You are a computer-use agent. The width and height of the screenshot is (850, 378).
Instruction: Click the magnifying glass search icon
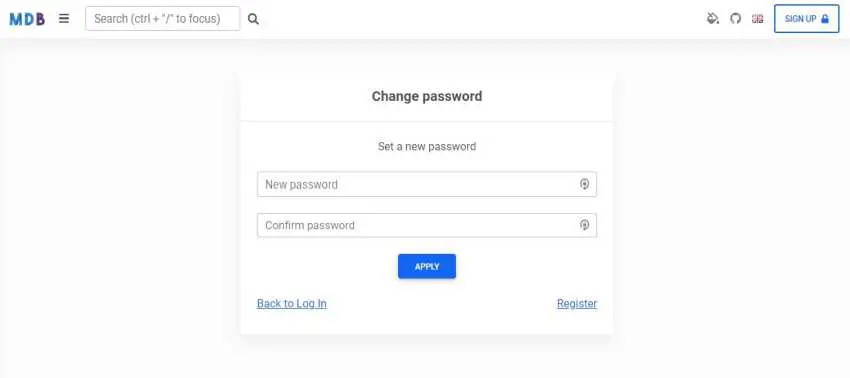253,19
